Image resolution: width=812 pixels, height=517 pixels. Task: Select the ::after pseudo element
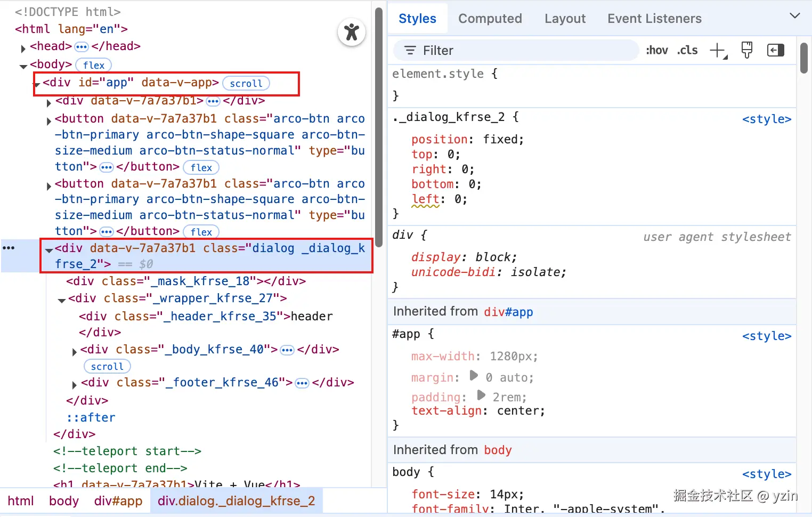pyautogui.click(x=91, y=418)
